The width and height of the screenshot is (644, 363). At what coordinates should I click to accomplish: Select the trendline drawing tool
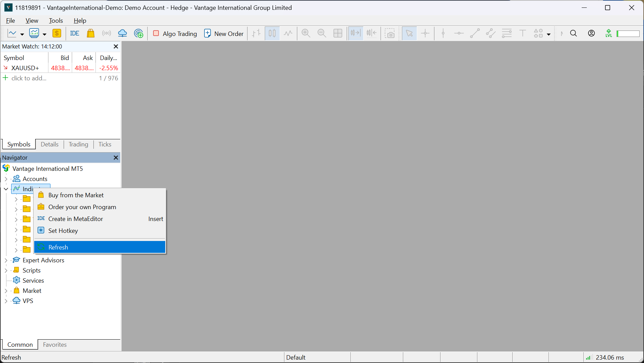[x=475, y=33]
